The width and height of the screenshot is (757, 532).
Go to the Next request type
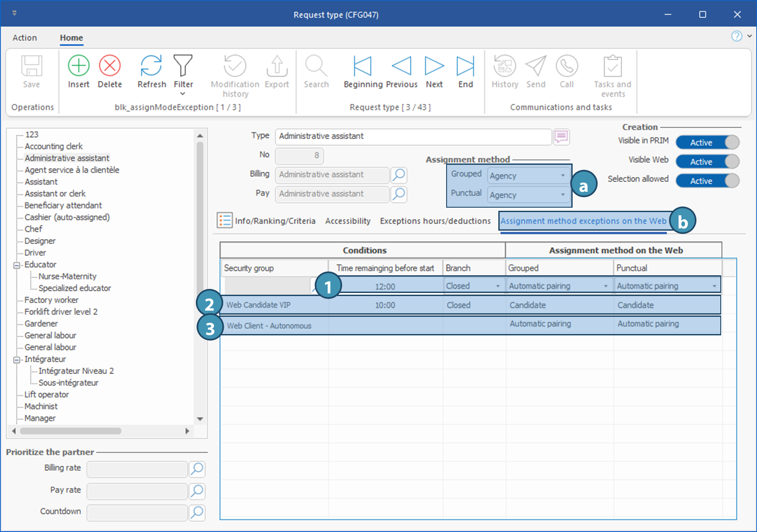[434, 66]
